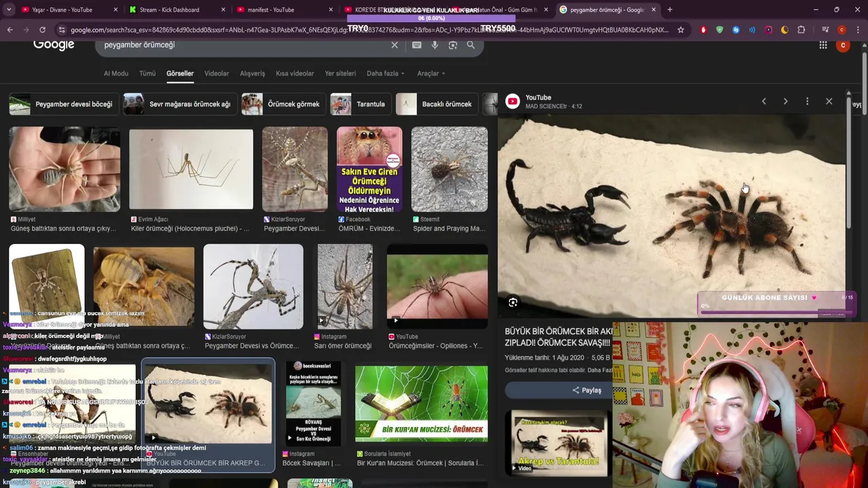The width and height of the screenshot is (868, 488).
Task: Search by image with Google Lens
Action: pyautogui.click(x=452, y=45)
